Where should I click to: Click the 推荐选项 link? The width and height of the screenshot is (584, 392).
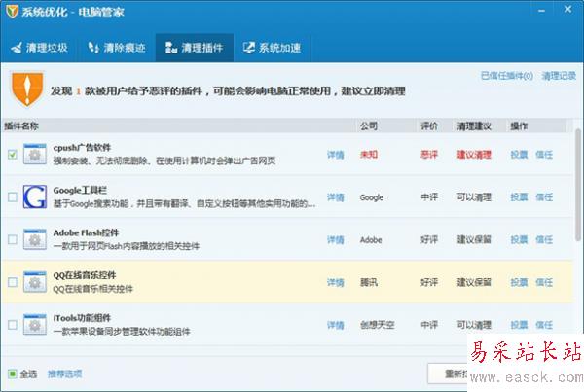point(65,374)
